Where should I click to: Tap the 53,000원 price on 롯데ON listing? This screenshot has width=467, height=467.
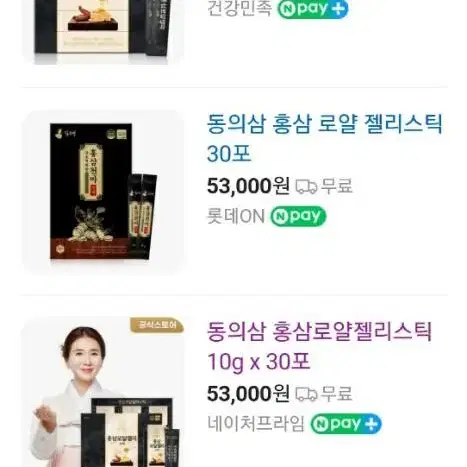248,186
